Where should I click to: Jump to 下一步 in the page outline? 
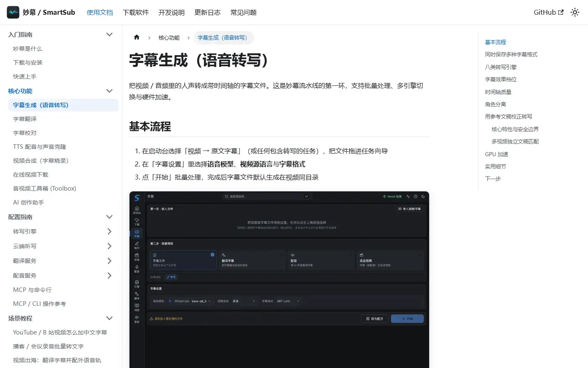(493, 179)
